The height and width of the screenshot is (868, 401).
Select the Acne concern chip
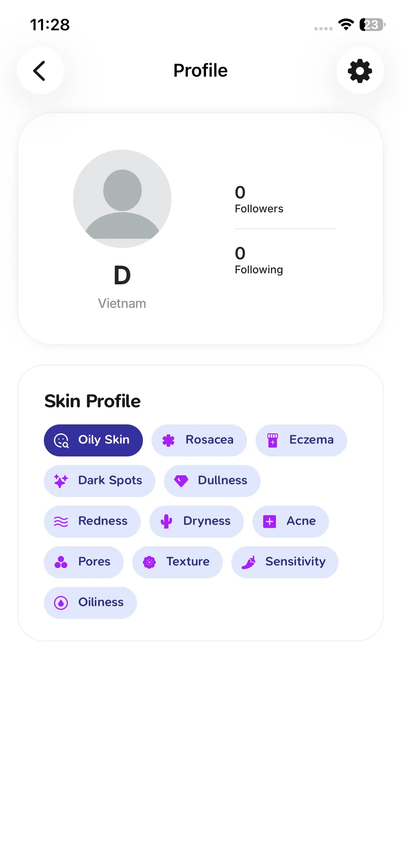(290, 521)
